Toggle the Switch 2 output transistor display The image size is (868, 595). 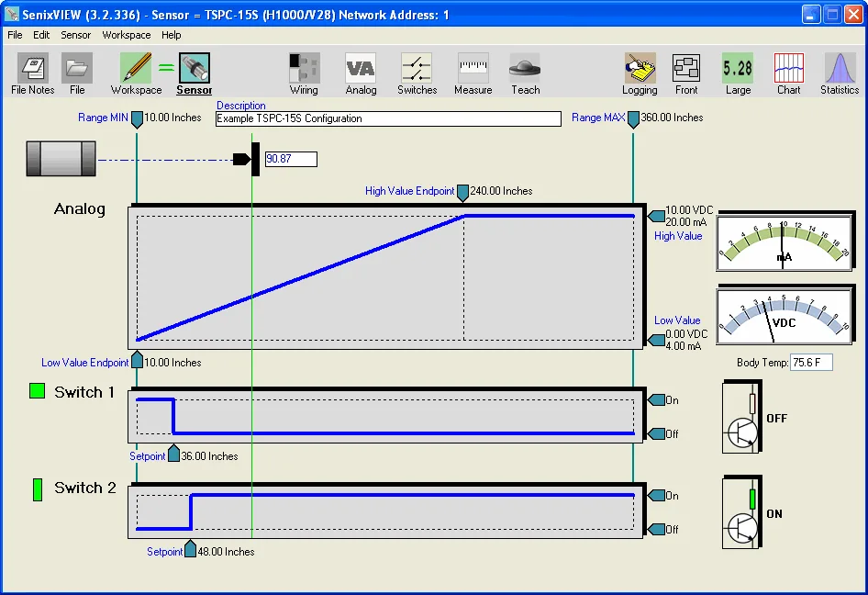click(x=740, y=512)
